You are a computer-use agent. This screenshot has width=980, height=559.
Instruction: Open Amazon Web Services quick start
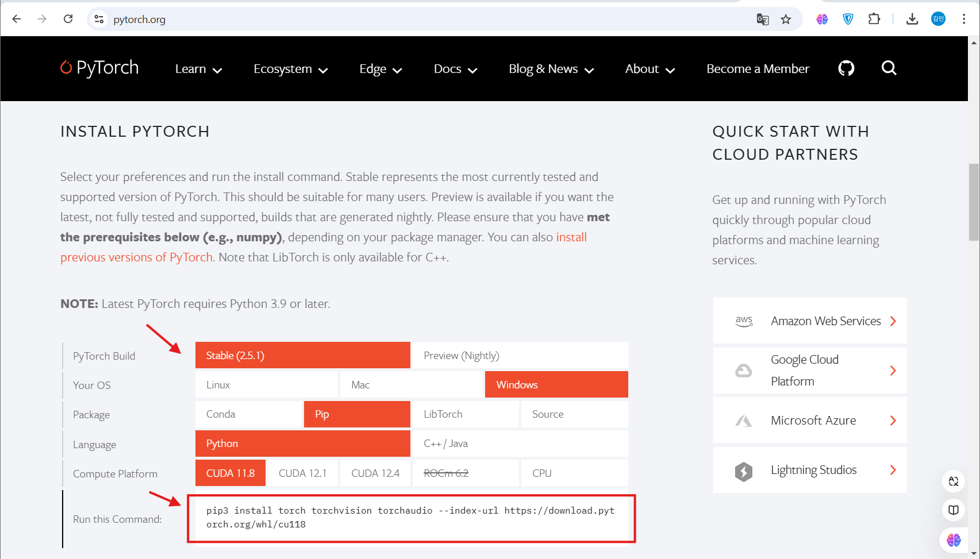pyautogui.click(x=810, y=321)
